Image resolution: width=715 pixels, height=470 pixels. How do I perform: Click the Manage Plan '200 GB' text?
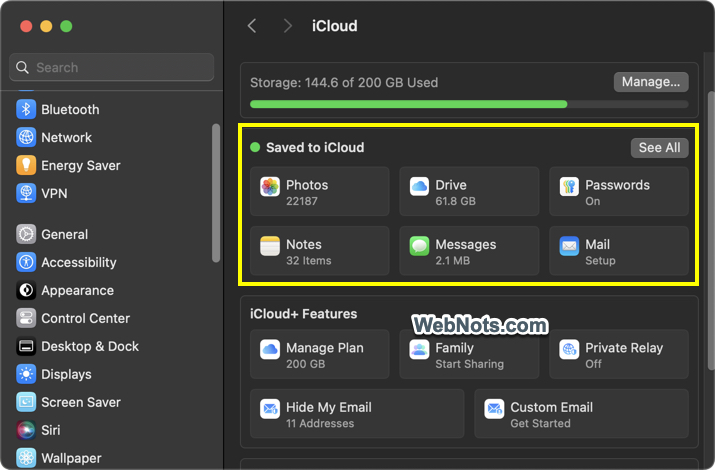click(306, 364)
